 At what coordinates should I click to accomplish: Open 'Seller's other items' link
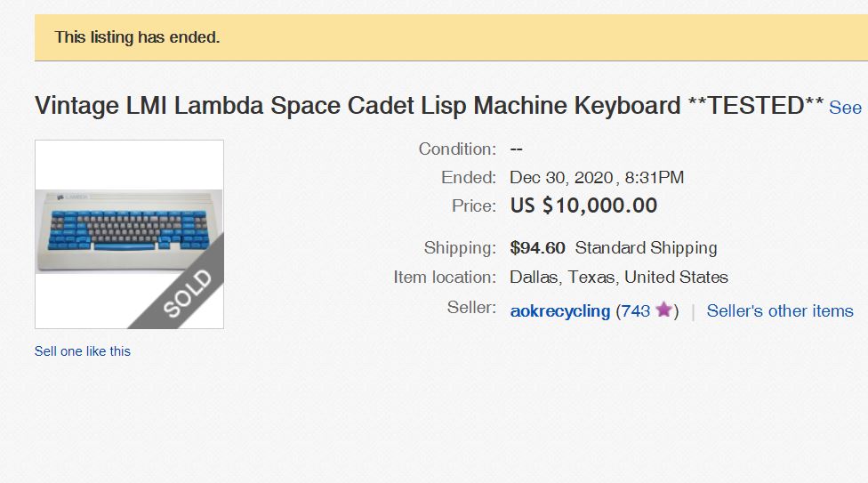(x=780, y=311)
